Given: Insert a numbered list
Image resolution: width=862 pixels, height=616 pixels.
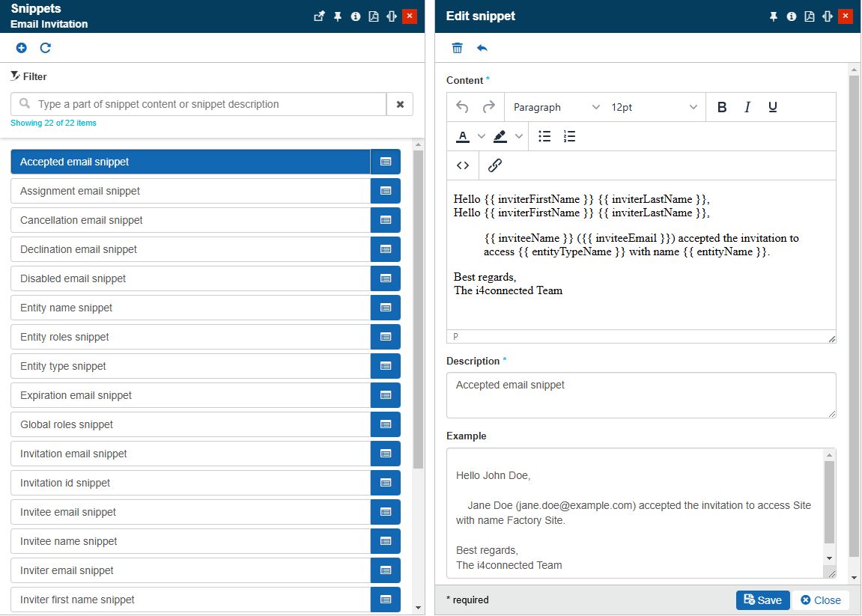Looking at the screenshot, I should (x=570, y=136).
